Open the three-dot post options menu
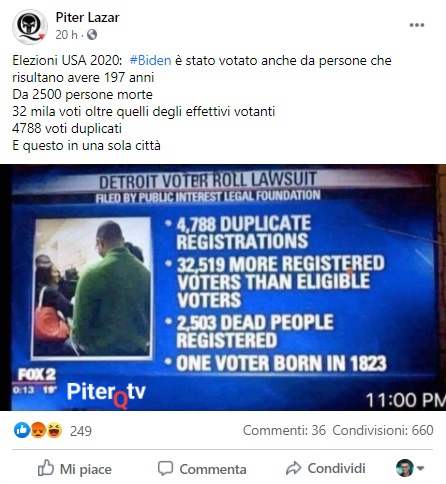Viewport: 446px width, 484px height. (x=417, y=25)
